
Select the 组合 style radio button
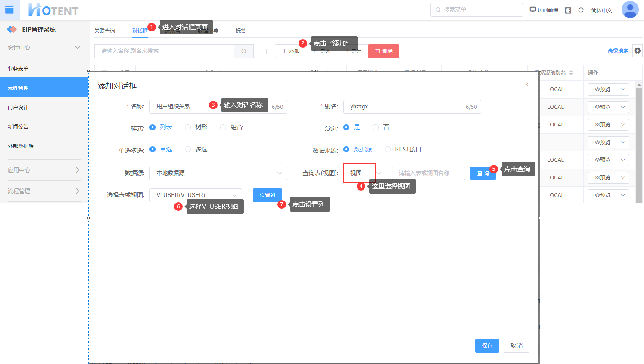[x=223, y=127]
